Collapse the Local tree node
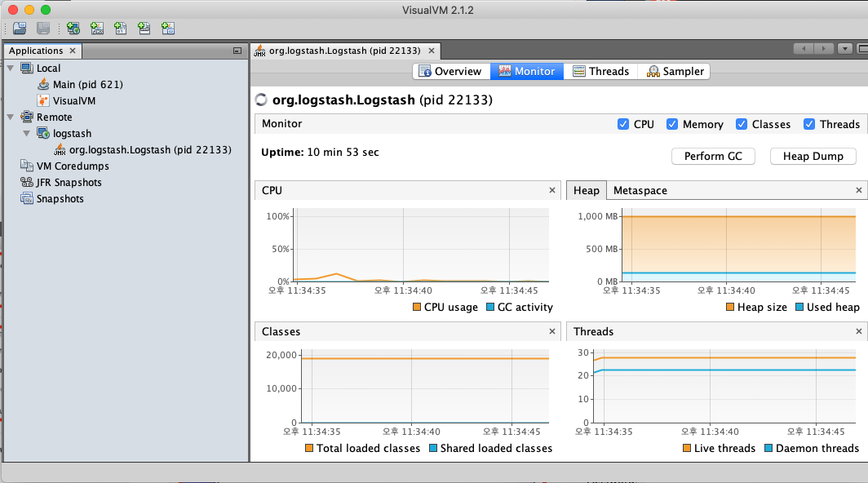This screenshot has width=868, height=483. pyautogui.click(x=11, y=69)
